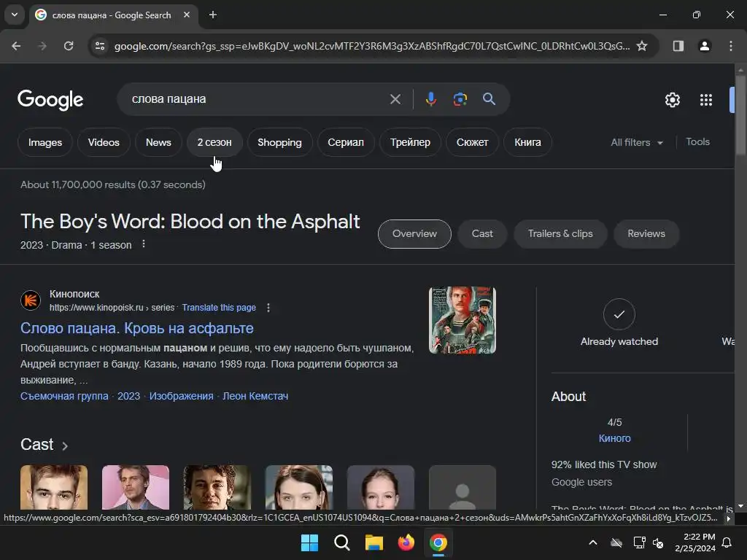Open Windows taskbar search
The height and width of the screenshot is (560, 747).
341,542
